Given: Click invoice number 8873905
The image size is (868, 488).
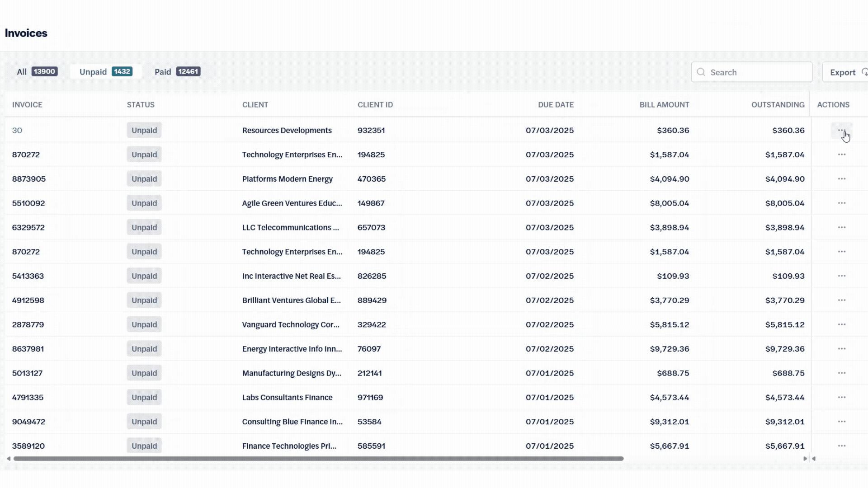Looking at the screenshot, I should [x=29, y=179].
